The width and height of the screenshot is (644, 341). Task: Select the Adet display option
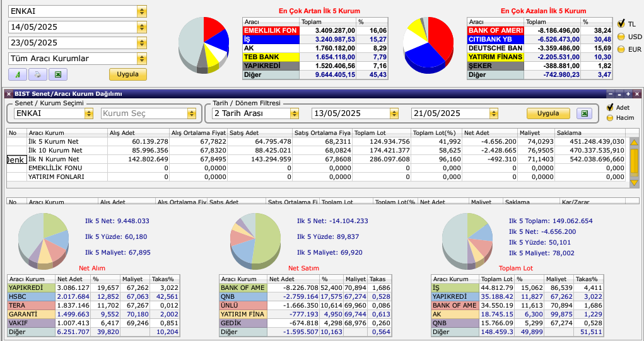click(610, 108)
